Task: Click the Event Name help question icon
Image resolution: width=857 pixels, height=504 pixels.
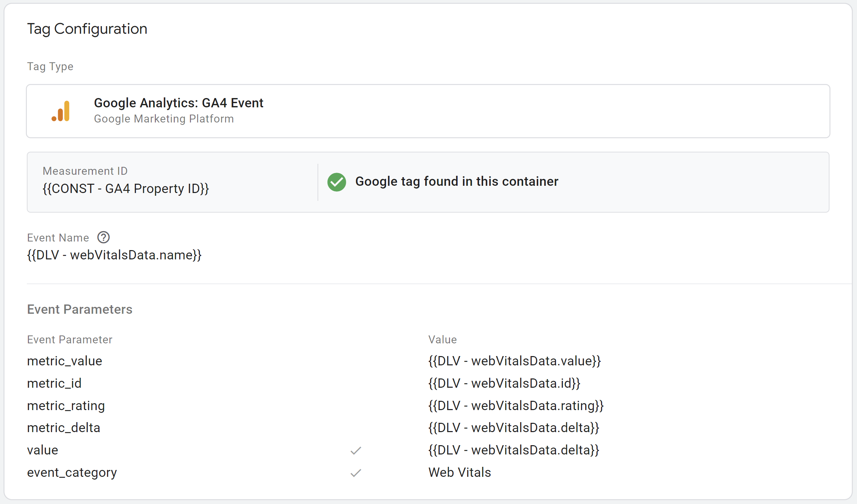Action: click(x=103, y=237)
